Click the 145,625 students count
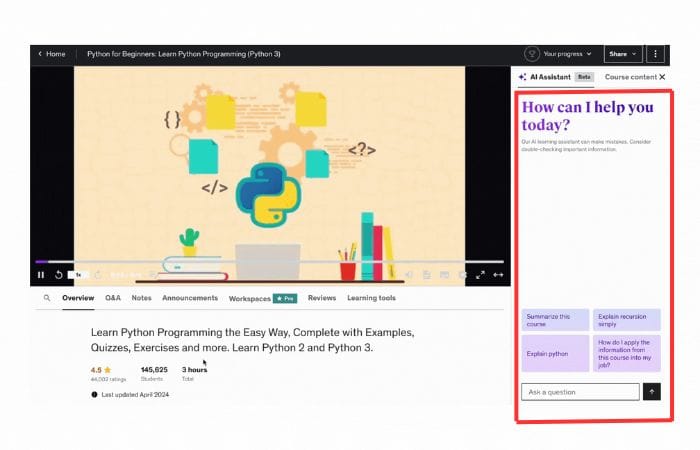700x450 pixels. coord(154,370)
